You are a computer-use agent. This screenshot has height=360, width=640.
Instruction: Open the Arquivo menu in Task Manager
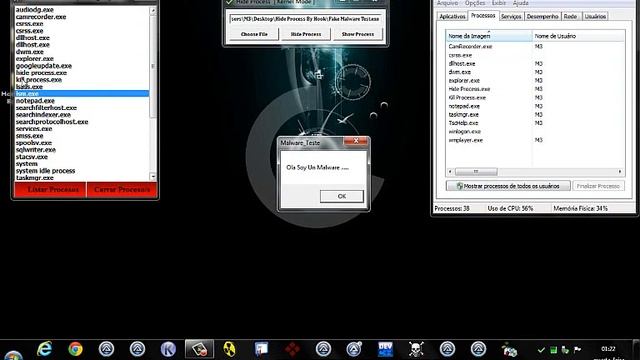(x=447, y=3)
